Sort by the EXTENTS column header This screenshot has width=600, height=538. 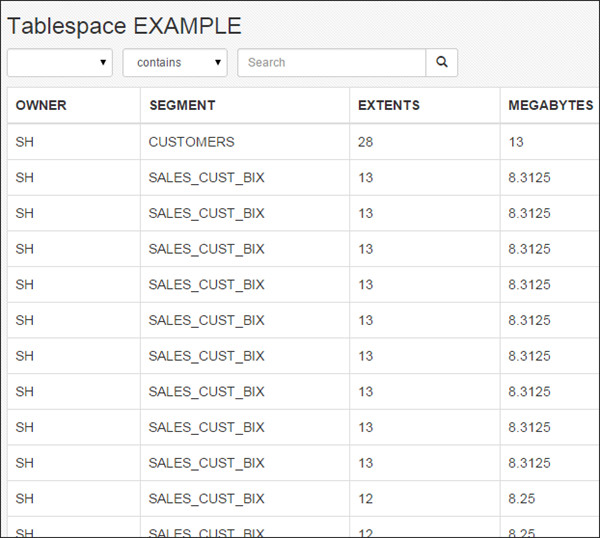tap(389, 105)
